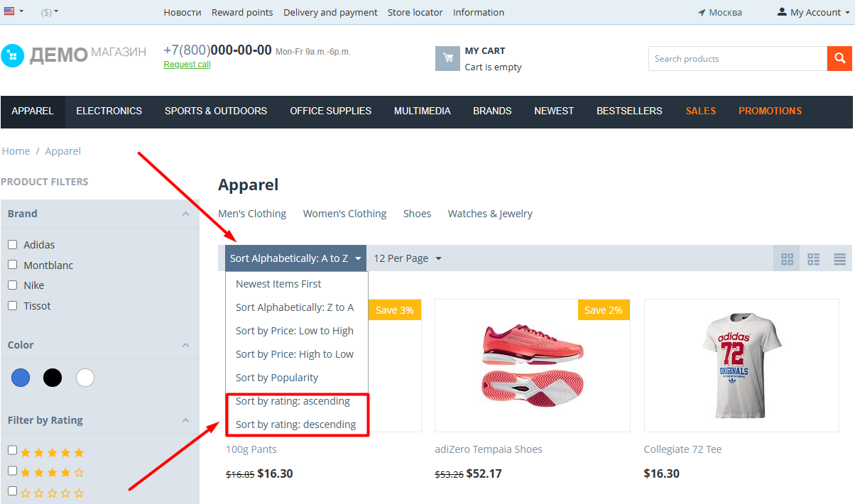This screenshot has height=504, width=855.
Task: Open the Apparel main menu tab
Action: pos(33,111)
